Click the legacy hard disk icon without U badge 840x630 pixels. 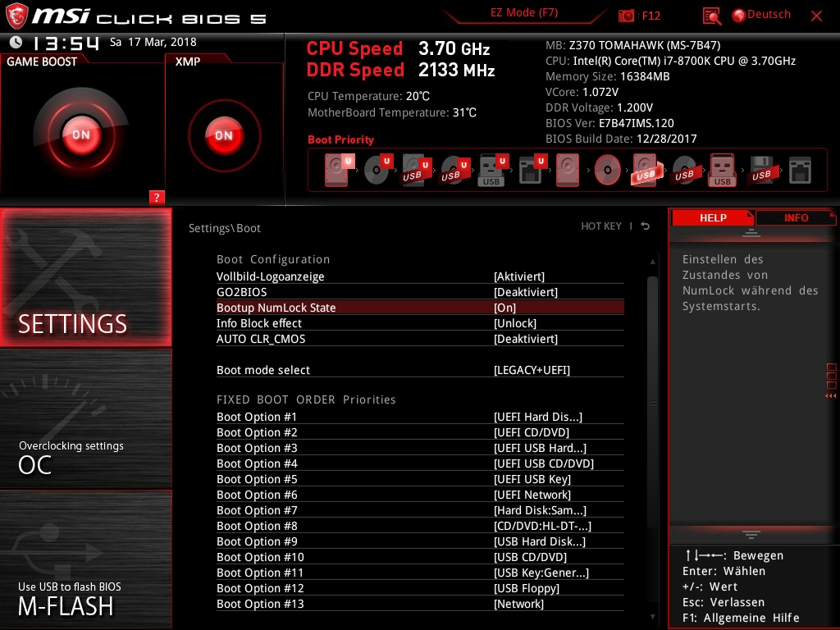568,171
